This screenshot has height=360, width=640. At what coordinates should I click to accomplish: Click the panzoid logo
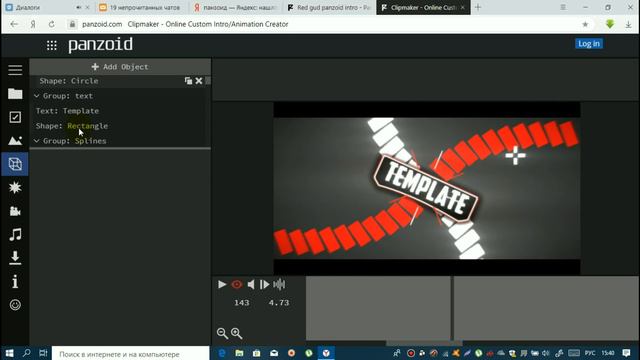[x=100, y=45]
